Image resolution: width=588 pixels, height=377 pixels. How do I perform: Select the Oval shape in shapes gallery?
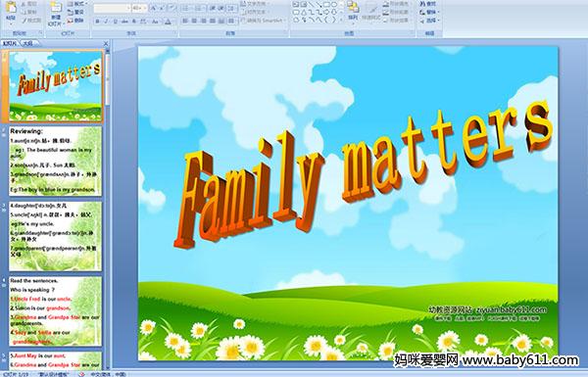pyautogui.click(x=334, y=5)
